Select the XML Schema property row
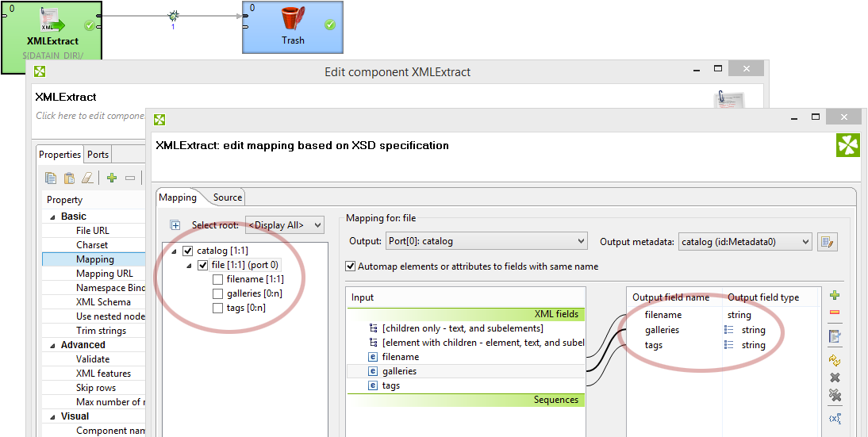The image size is (868, 437). pos(94,302)
